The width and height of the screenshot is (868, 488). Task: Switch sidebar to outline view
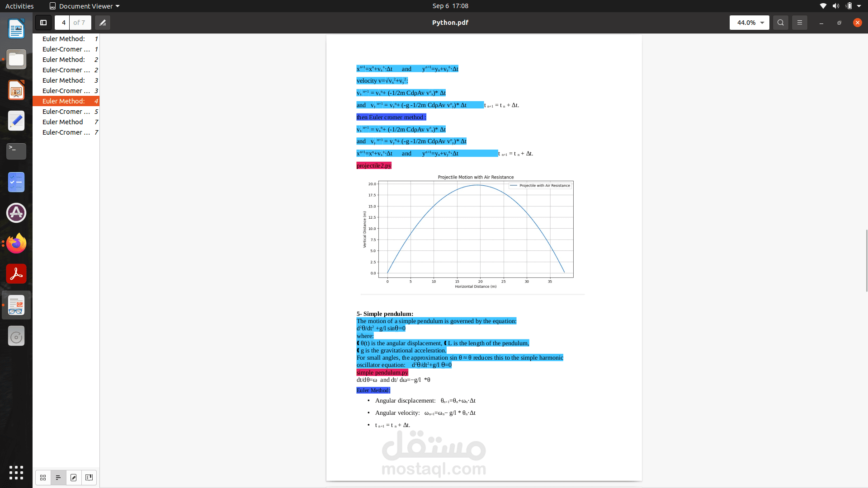click(x=58, y=477)
